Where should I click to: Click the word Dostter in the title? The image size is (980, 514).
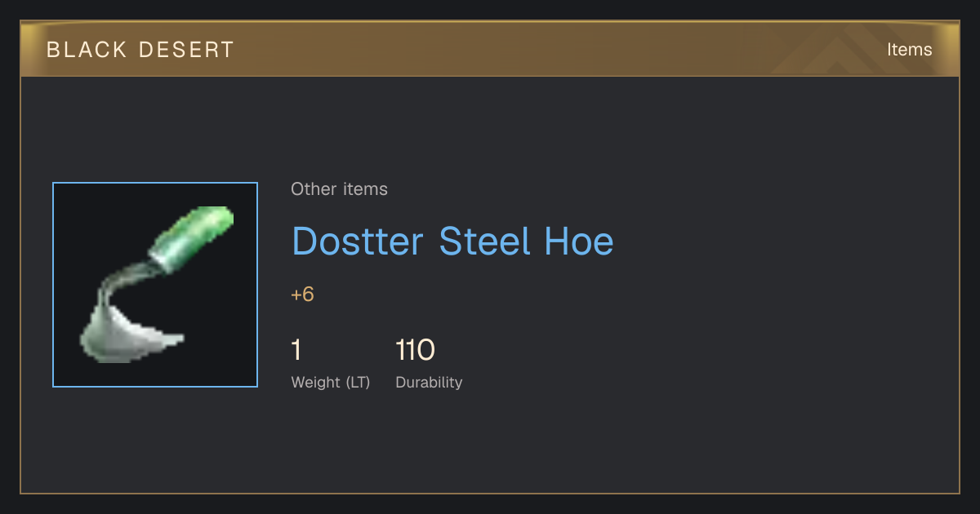pyautogui.click(x=358, y=241)
